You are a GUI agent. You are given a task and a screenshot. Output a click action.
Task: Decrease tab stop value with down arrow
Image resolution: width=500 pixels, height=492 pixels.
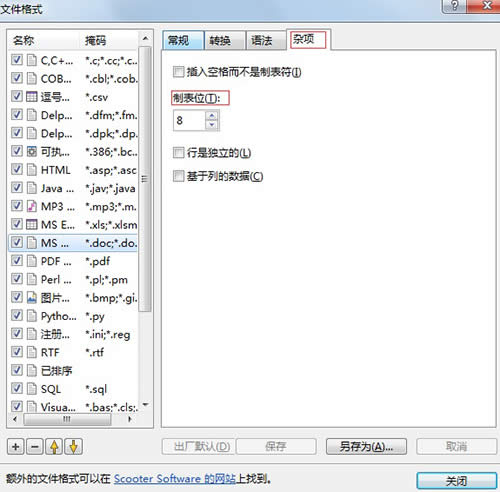(x=212, y=125)
